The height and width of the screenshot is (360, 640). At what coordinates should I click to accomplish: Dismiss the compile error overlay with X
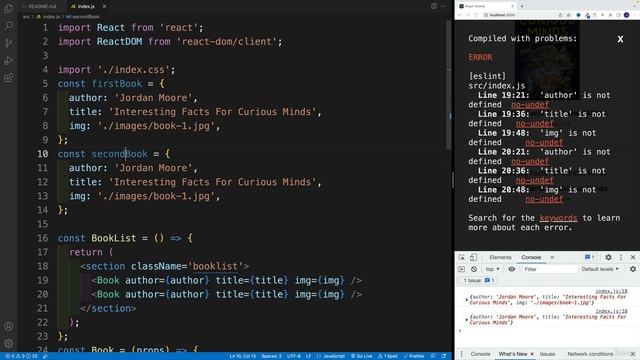click(x=620, y=39)
